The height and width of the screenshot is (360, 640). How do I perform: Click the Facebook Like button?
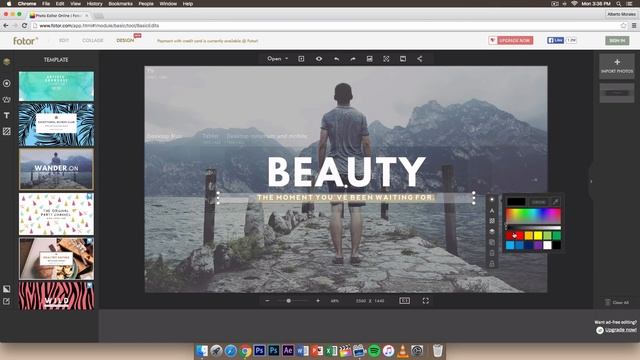pos(556,40)
